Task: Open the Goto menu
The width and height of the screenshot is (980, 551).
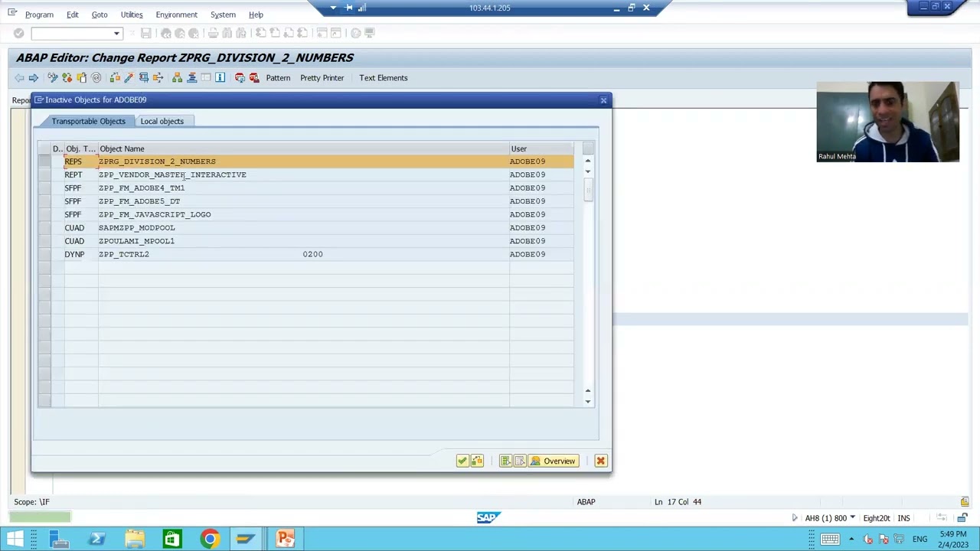Action: [100, 15]
